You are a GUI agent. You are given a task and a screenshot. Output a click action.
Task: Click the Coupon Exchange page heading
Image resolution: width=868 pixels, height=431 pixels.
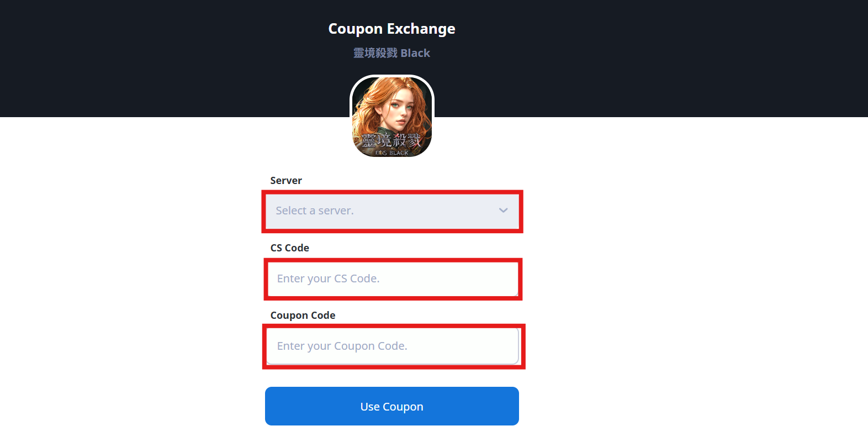[x=391, y=29]
